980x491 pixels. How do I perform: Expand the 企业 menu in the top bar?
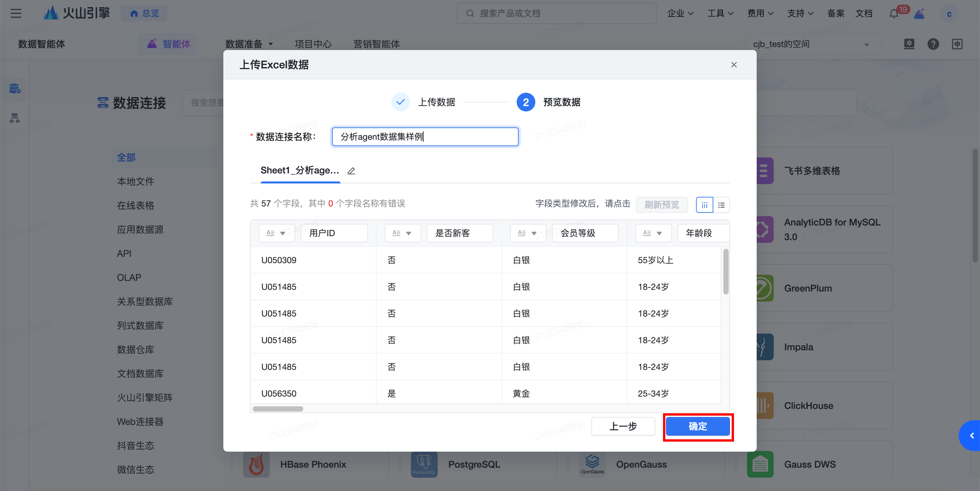[x=680, y=14]
